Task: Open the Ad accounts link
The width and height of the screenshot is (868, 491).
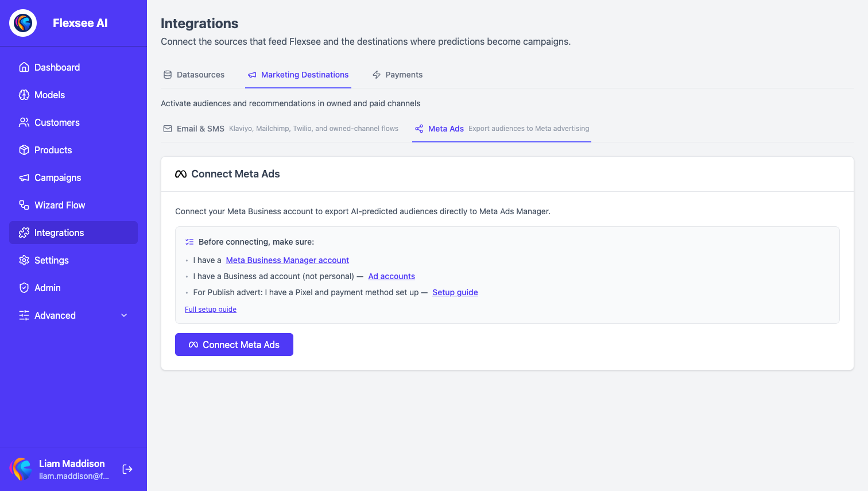Action: click(392, 276)
